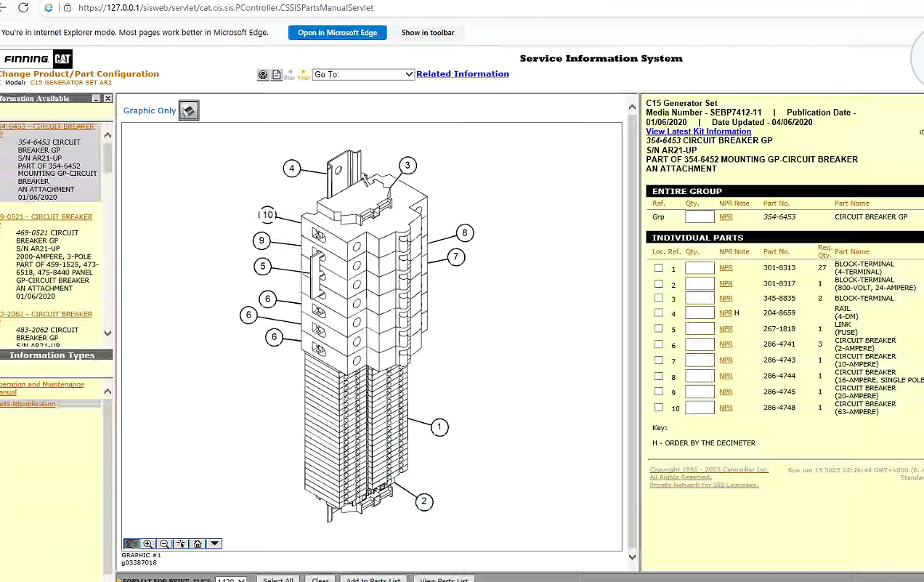
Task: Open the Related Information link
Action: pyautogui.click(x=462, y=74)
